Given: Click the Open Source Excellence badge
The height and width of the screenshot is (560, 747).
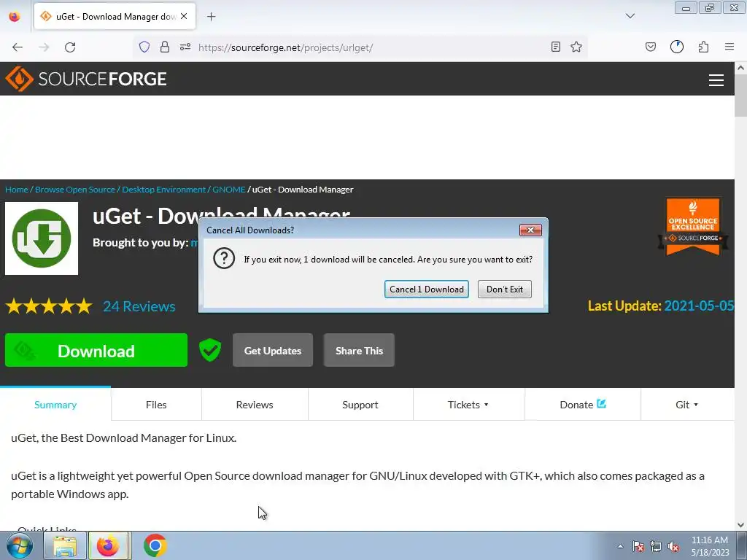Looking at the screenshot, I should coord(693,227).
